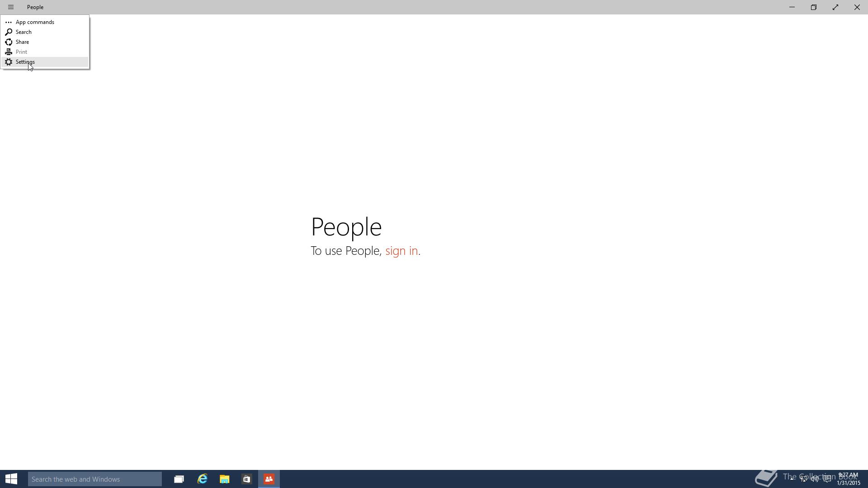The image size is (868, 488).
Task: Click the People app taskbar icon
Action: pos(269,479)
